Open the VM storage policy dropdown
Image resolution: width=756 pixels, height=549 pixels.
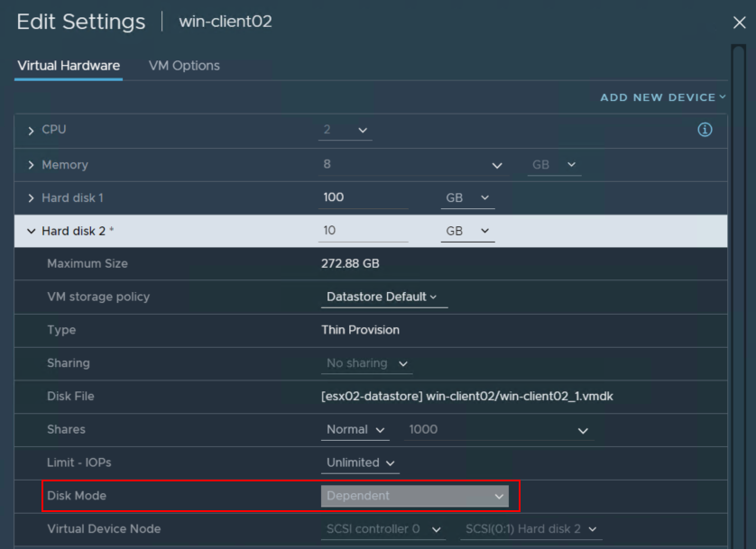[x=383, y=297]
